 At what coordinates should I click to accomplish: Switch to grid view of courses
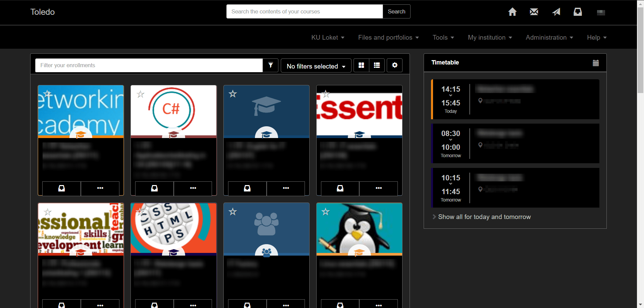tap(361, 65)
